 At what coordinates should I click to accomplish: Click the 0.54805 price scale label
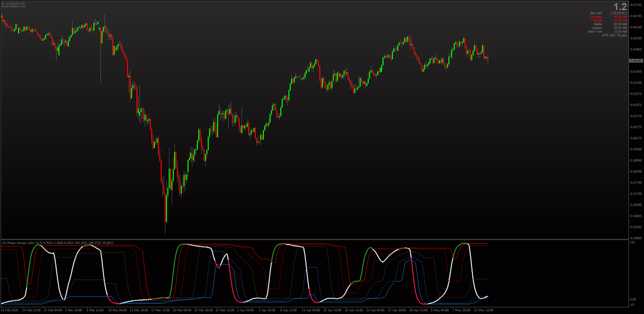(636, 238)
